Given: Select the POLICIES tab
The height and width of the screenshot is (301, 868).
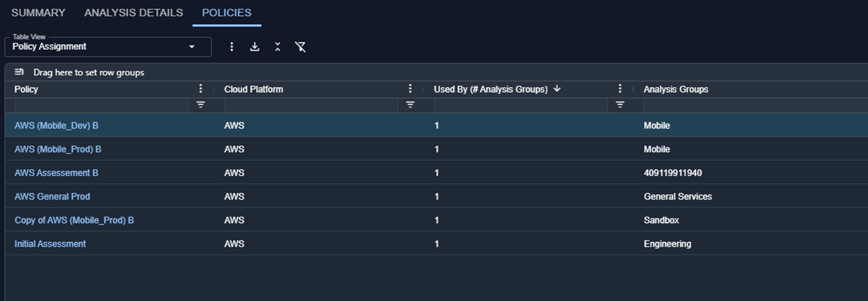Looking at the screenshot, I should [227, 13].
